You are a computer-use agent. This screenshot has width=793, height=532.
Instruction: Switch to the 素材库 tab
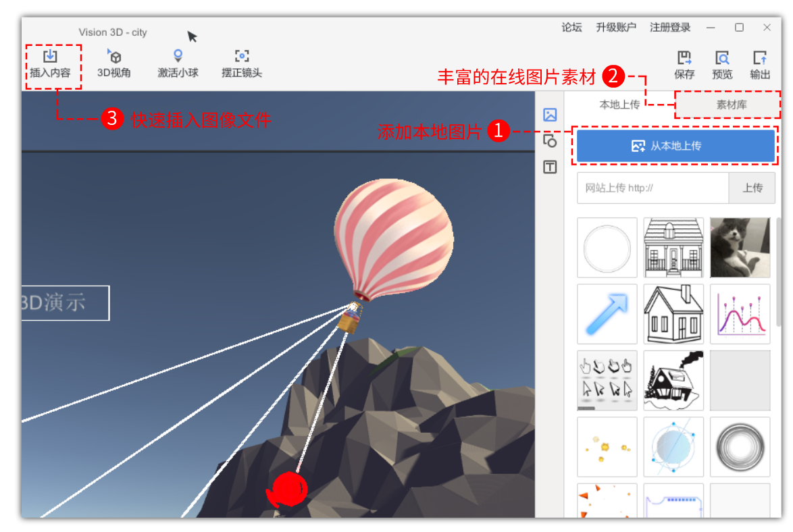[727, 105]
